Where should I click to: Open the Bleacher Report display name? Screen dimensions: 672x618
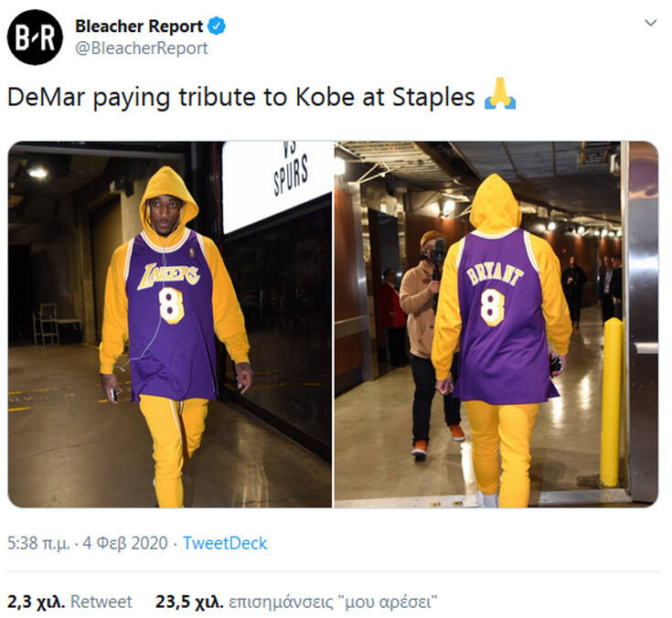click(139, 27)
